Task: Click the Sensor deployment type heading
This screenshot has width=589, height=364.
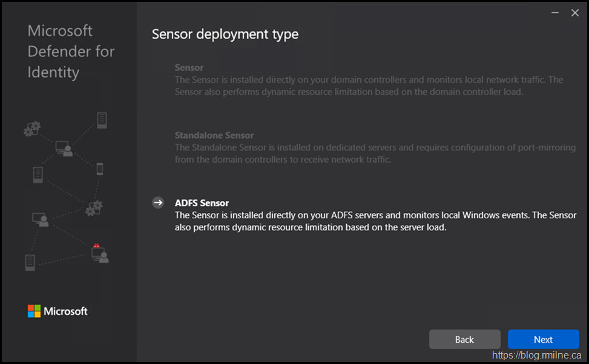Action: coord(225,34)
